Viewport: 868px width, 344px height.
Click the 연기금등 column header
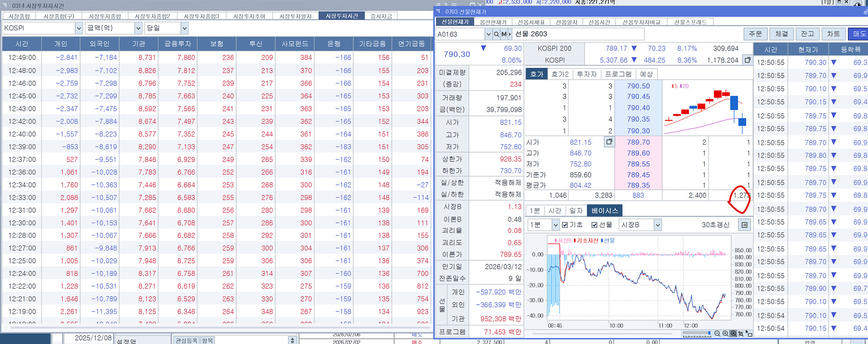[411, 44]
